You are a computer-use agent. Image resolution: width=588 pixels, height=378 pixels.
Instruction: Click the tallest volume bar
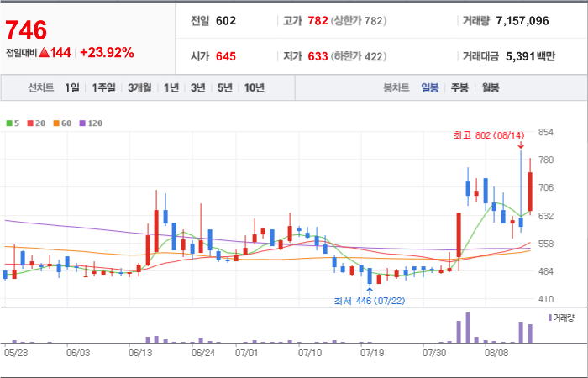[x=468, y=328]
